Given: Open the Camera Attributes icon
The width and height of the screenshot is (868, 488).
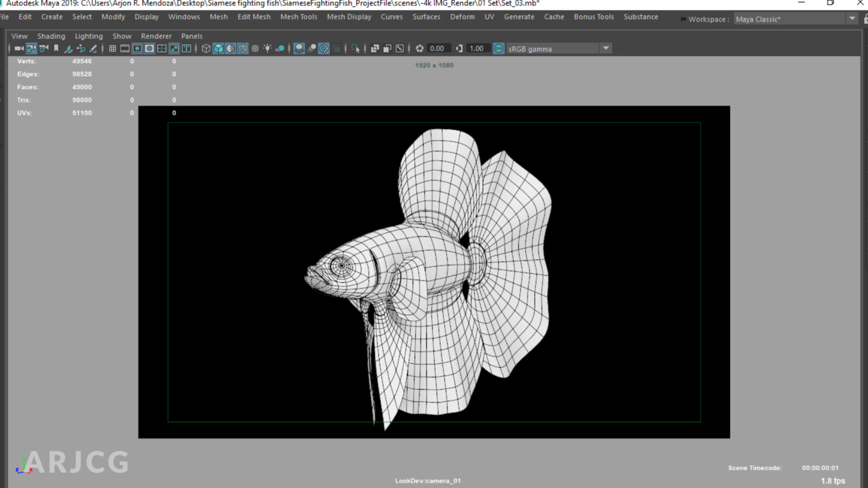Looking at the screenshot, I should [x=44, y=48].
